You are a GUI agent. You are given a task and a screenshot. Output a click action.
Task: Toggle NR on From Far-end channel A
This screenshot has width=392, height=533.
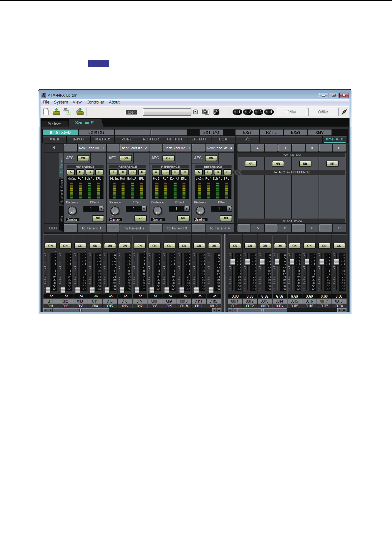click(x=251, y=164)
